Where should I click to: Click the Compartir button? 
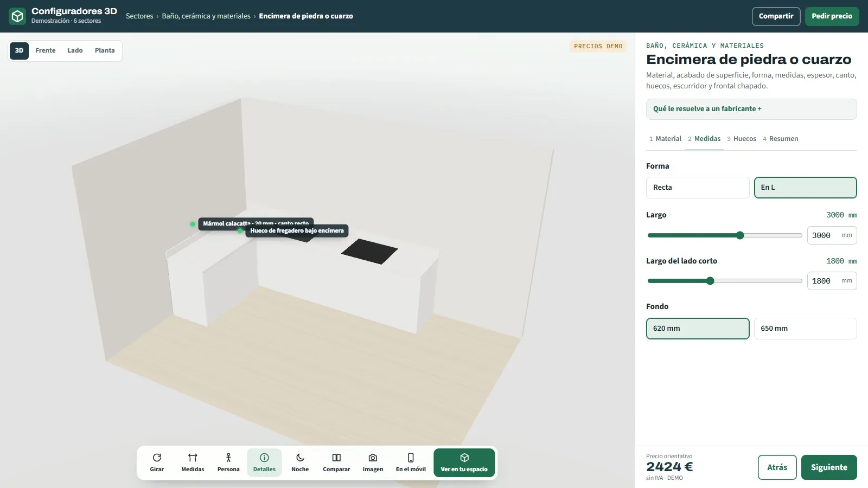[x=776, y=16]
